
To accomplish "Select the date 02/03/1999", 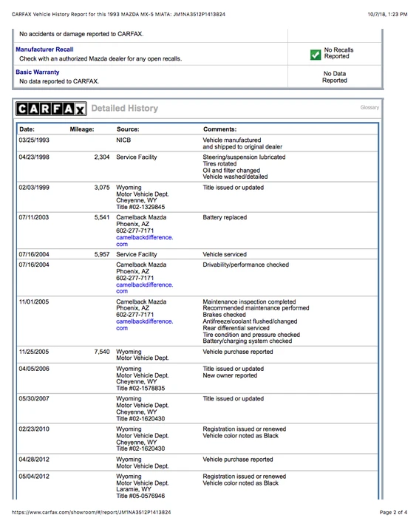I will coord(34,188).
